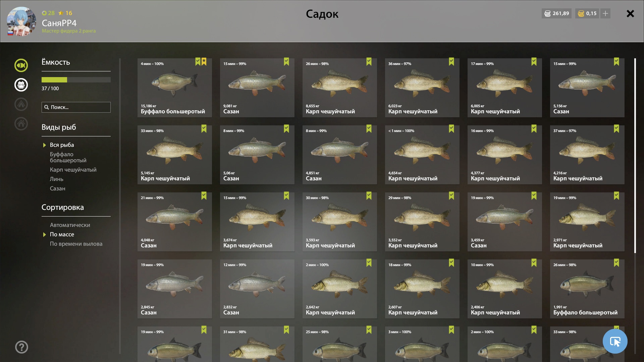Open the fish keepnet icon in sidebar
The width and height of the screenshot is (644, 362).
click(x=21, y=65)
